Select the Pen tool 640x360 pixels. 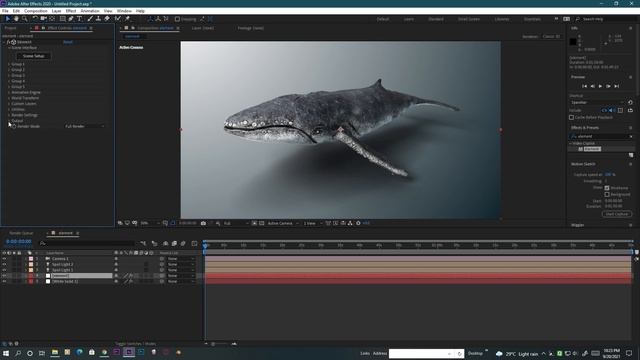pyautogui.click(x=71, y=19)
